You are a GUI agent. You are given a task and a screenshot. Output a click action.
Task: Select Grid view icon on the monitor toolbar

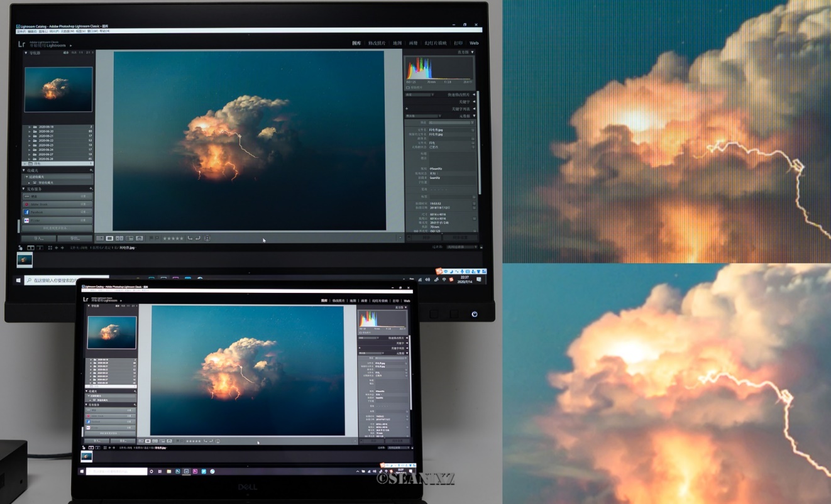pyautogui.click(x=100, y=238)
